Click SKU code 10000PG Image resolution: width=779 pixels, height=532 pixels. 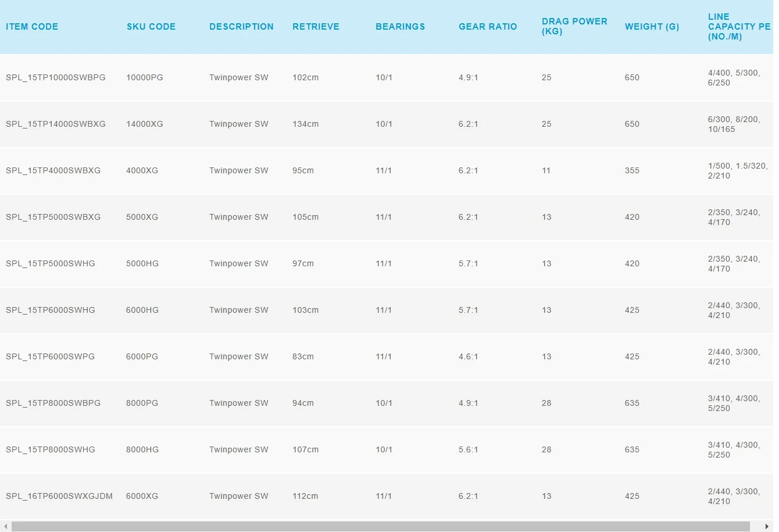(145, 77)
